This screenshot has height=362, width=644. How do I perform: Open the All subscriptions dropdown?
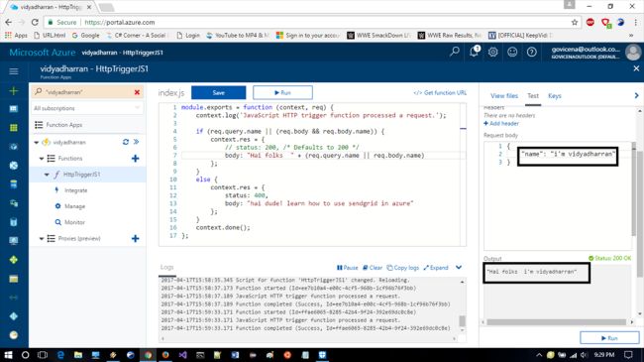coord(86,108)
